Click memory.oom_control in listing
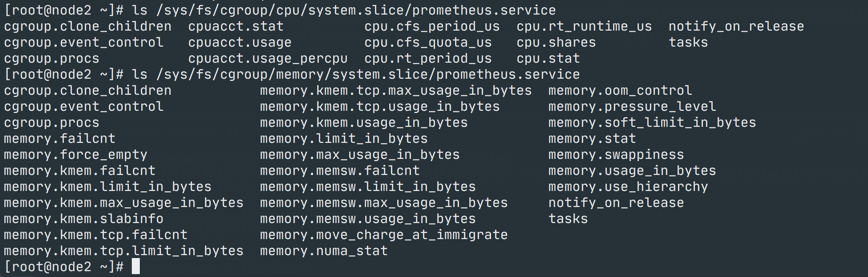 tap(620, 90)
